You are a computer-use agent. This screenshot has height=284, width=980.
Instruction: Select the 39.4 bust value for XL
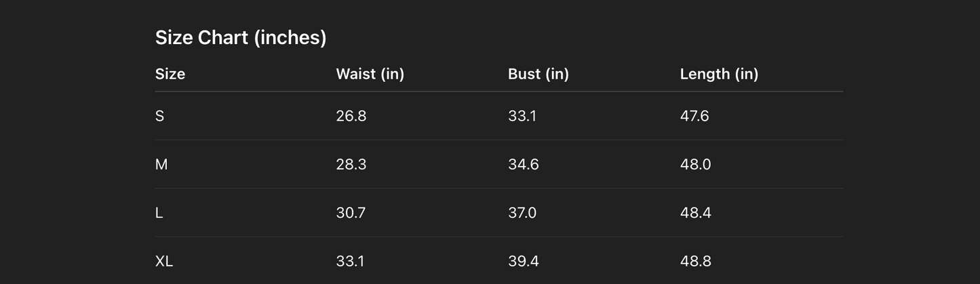click(x=523, y=261)
